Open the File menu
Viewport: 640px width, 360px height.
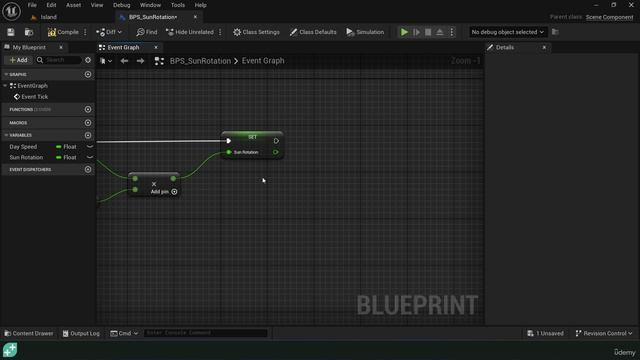32,5
